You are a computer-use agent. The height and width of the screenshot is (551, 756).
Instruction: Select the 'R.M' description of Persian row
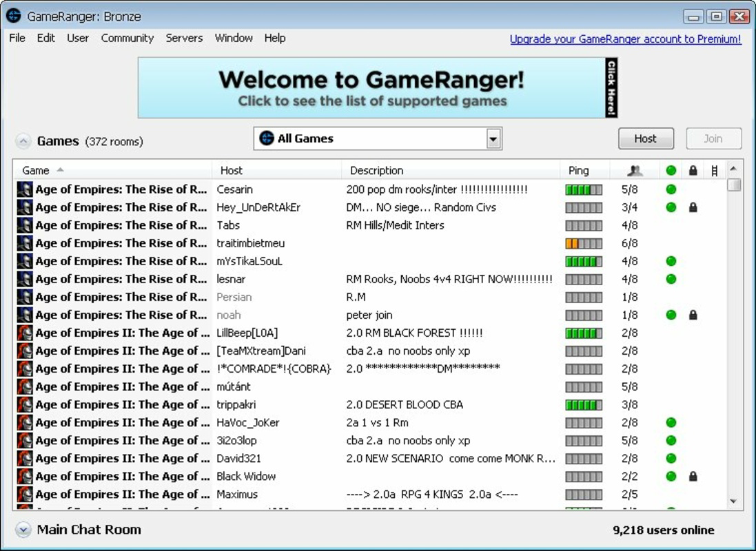[x=356, y=297]
